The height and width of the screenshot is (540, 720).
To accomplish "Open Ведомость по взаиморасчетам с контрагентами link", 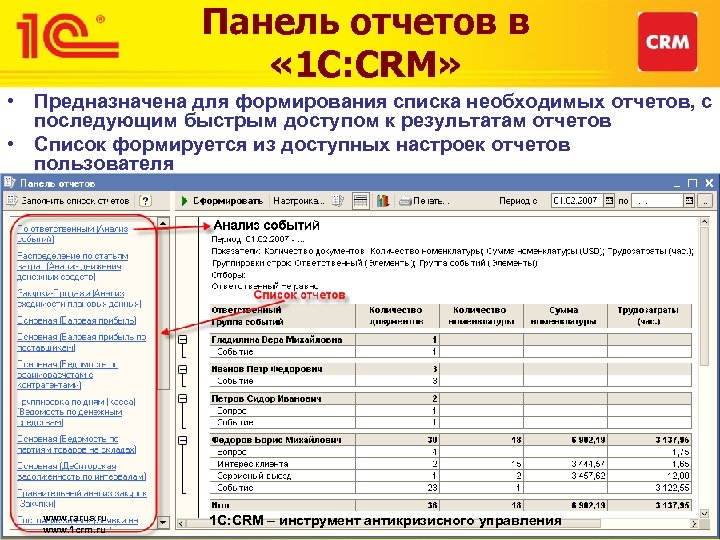I will click(67, 375).
